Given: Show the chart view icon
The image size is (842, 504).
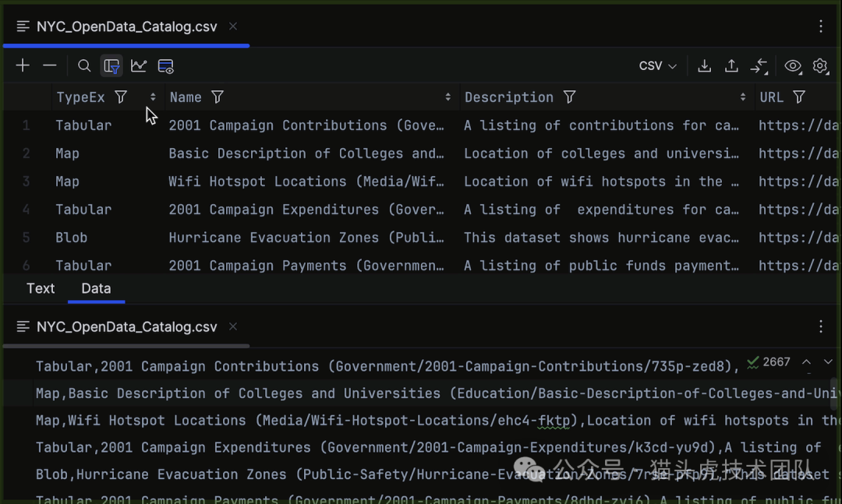Looking at the screenshot, I should point(139,66).
